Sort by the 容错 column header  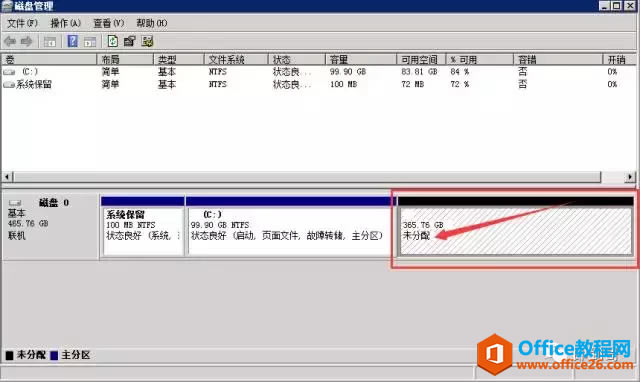click(x=558, y=60)
